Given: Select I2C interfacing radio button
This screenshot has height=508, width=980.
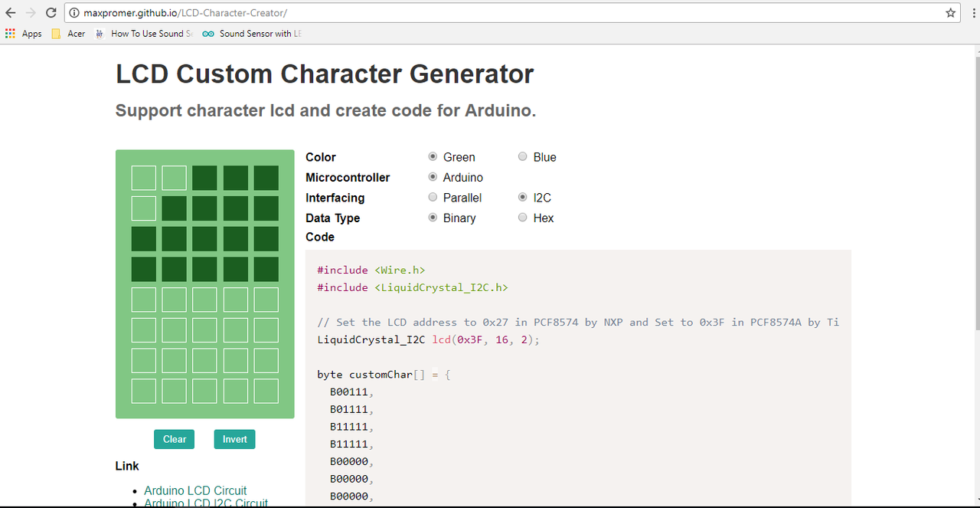Looking at the screenshot, I should (523, 198).
